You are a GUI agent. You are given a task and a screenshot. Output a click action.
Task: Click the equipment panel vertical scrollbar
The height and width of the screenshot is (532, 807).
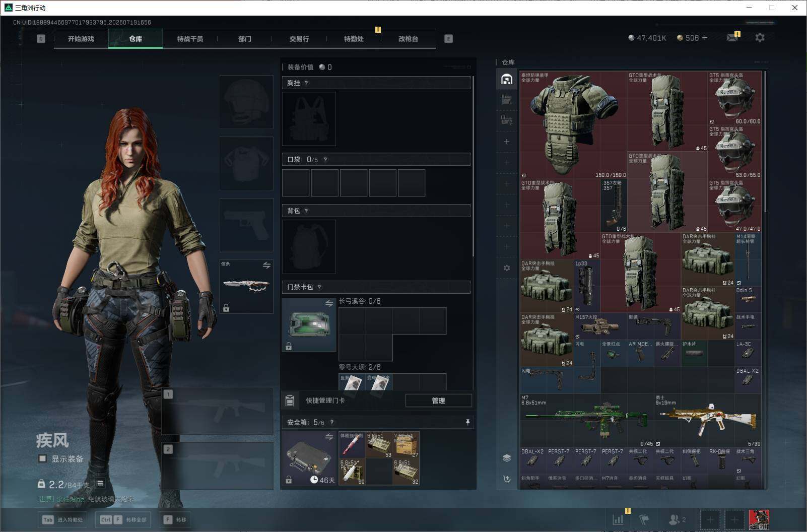[x=473, y=166]
